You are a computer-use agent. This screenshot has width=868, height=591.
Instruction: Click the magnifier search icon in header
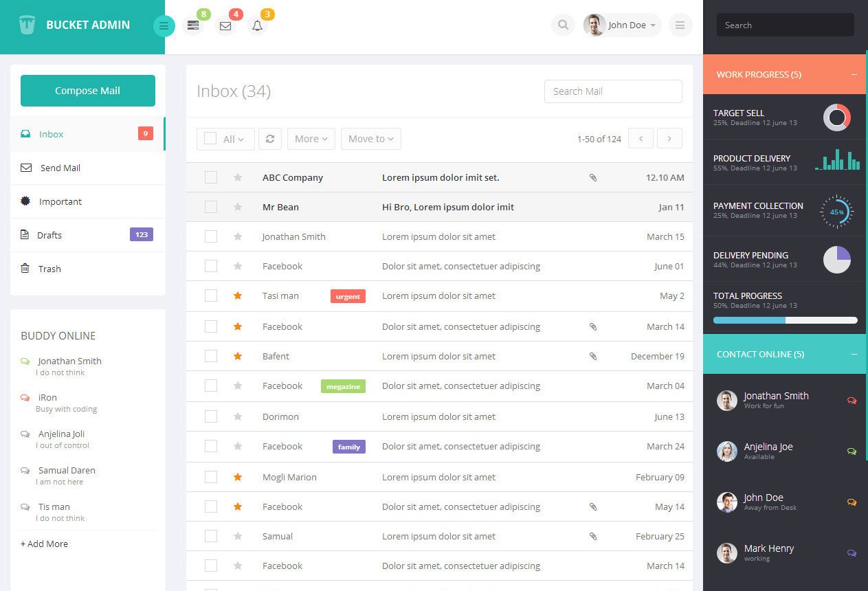[563, 25]
